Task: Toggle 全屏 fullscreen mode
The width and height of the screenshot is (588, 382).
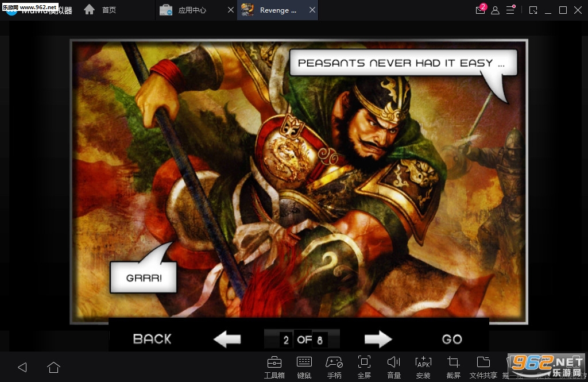Action: (364, 366)
